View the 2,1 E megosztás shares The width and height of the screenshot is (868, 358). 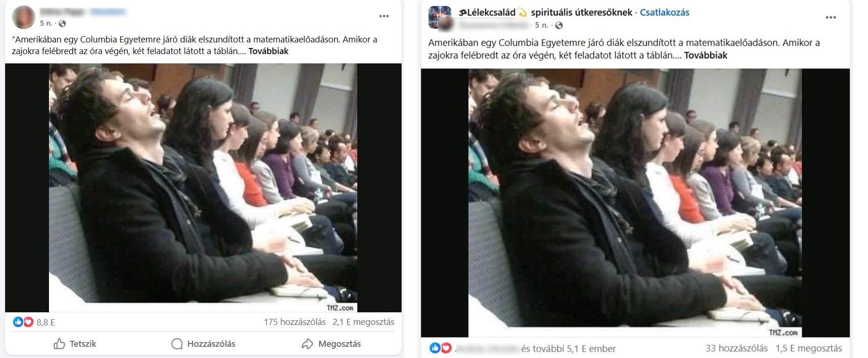pos(363,322)
